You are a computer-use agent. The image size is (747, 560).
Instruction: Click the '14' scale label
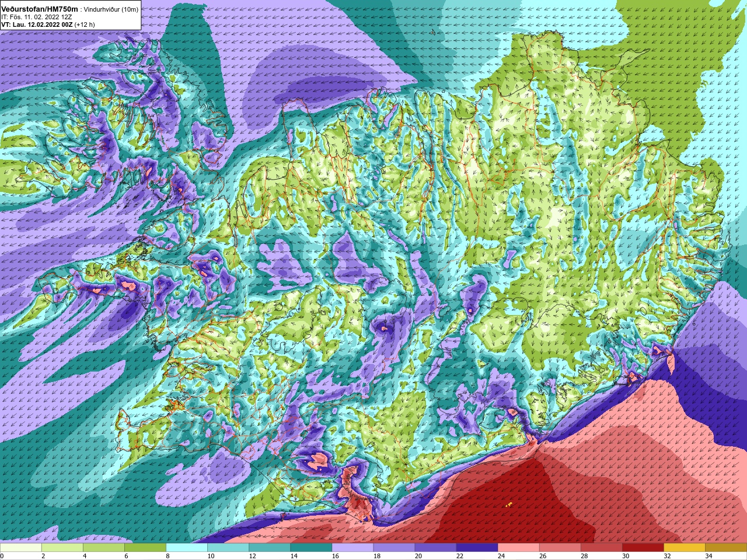click(294, 556)
